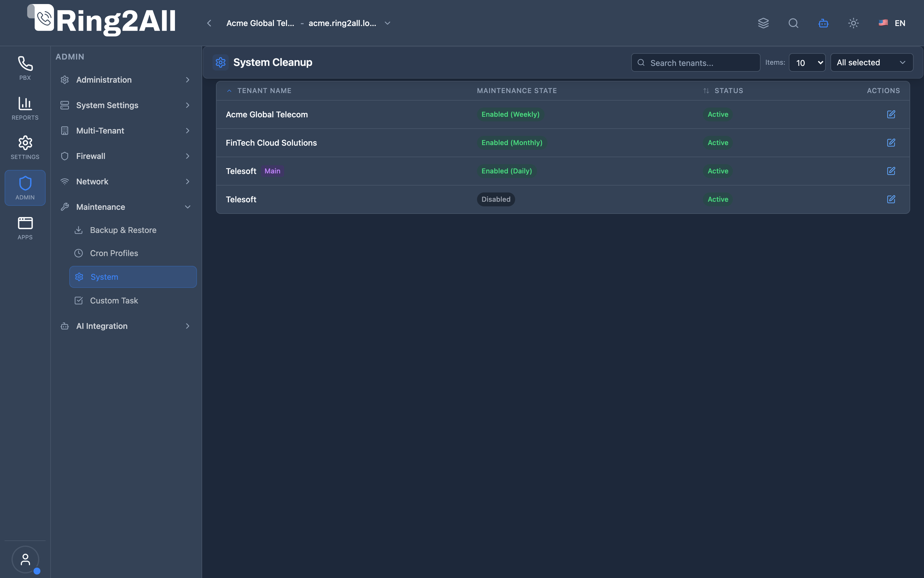Viewport: 924px width, 578px height.
Task: Open Custom Task submenu item
Action: tap(133, 301)
